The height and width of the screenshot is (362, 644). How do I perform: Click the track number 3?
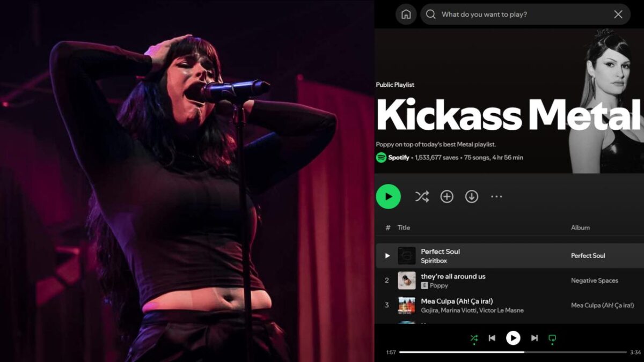point(387,305)
